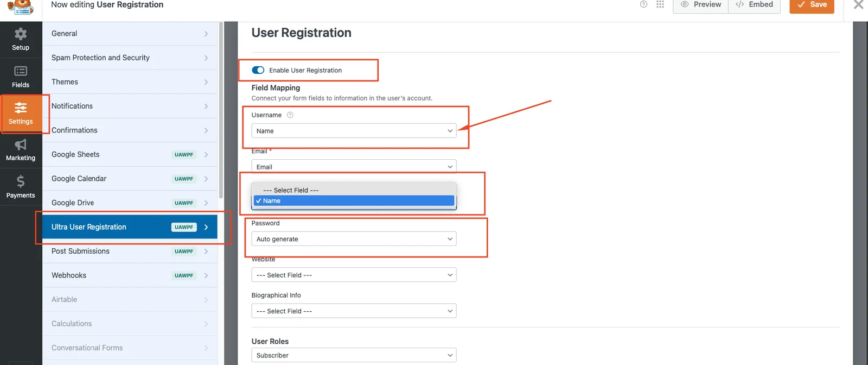Click the Embed button
Image resolution: width=868 pixels, height=365 pixels.
[x=754, y=5]
